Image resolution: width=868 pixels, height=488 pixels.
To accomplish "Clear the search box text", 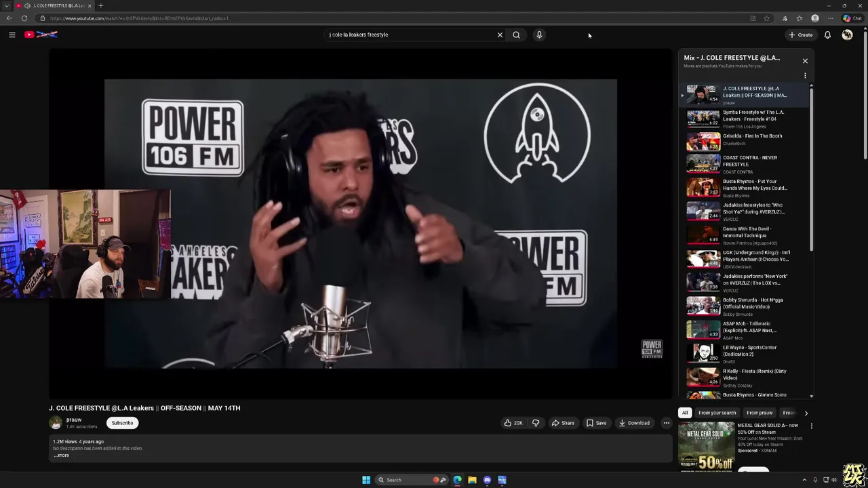I will coord(500,35).
